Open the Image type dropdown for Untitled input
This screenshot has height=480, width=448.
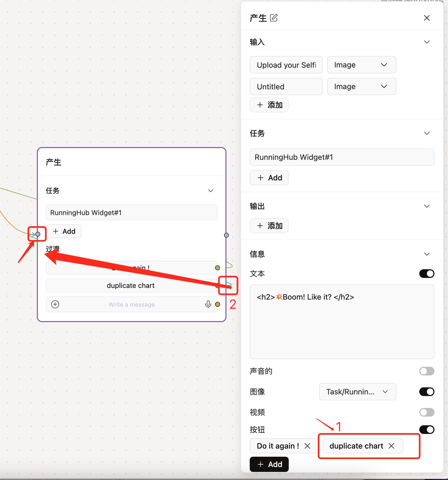coord(362,86)
